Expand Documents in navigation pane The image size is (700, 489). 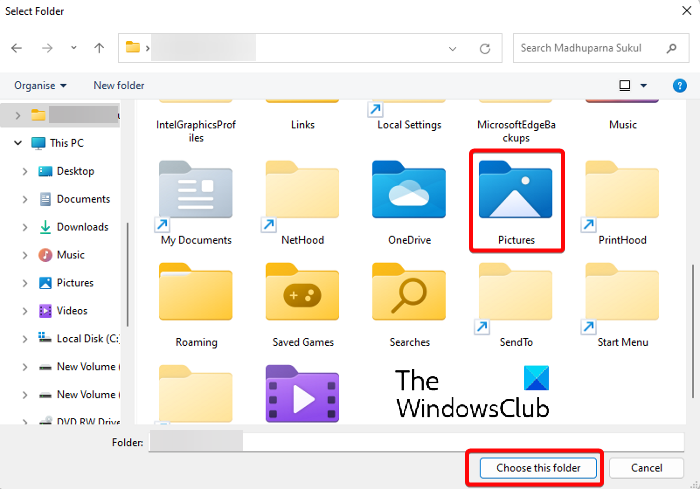point(25,199)
